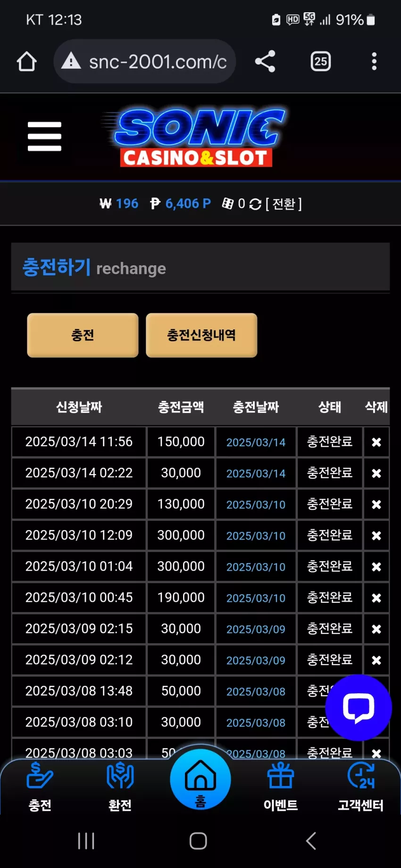This screenshot has width=401, height=868.
Task: Tap the browser home icon
Action: (x=26, y=61)
